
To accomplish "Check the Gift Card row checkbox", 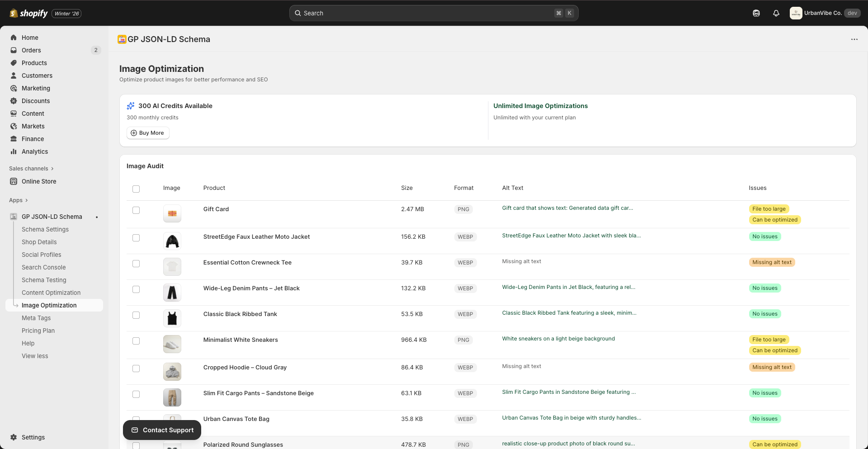I will pyautogui.click(x=136, y=210).
